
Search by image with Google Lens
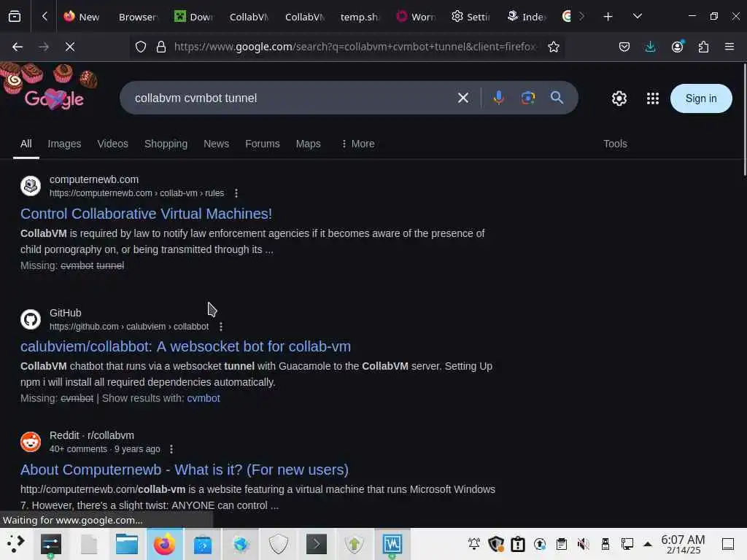pyautogui.click(x=528, y=98)
